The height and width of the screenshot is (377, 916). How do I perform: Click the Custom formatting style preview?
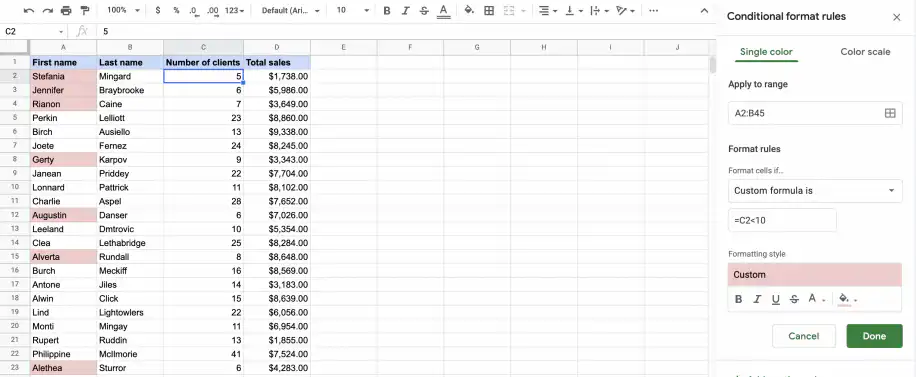tap(815, 275)
